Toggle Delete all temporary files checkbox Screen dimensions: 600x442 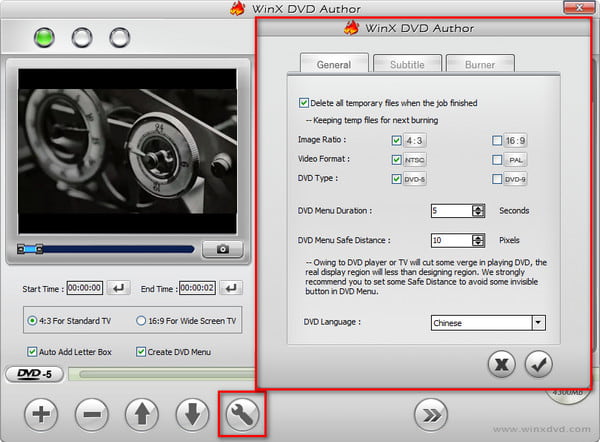pyautogui.click(x=304, y=103)
